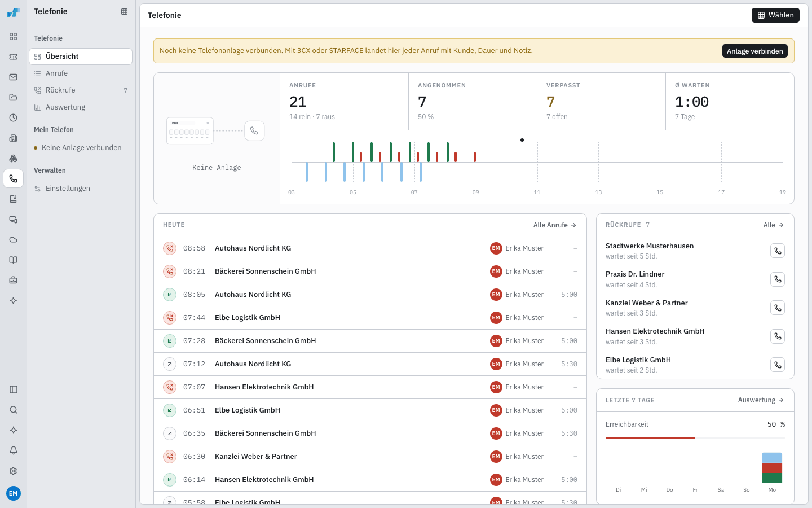Screen dimensions: 812x508
Task: Open the 08:21 Bäckerei Sonnenschein GmbH call
Action: tap(370, 271)
